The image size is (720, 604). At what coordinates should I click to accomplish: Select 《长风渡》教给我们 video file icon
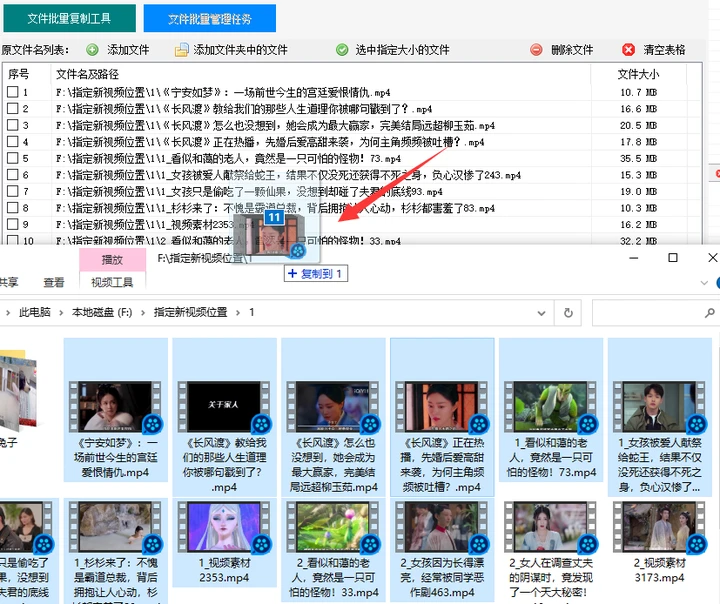(224, 407)
